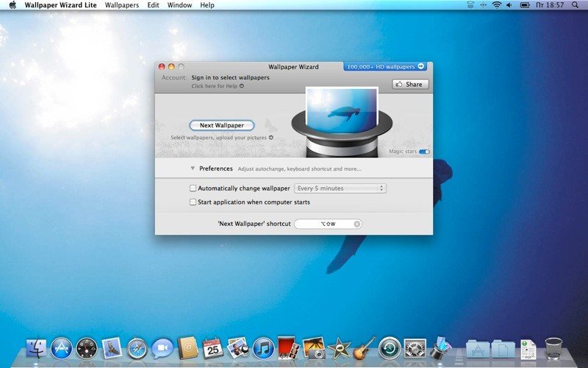The height and width of the screenshot is (368, 588).
Task: Open iCal calendar icon showing 25
Action: pyautogui.click(x=212, y=348)
